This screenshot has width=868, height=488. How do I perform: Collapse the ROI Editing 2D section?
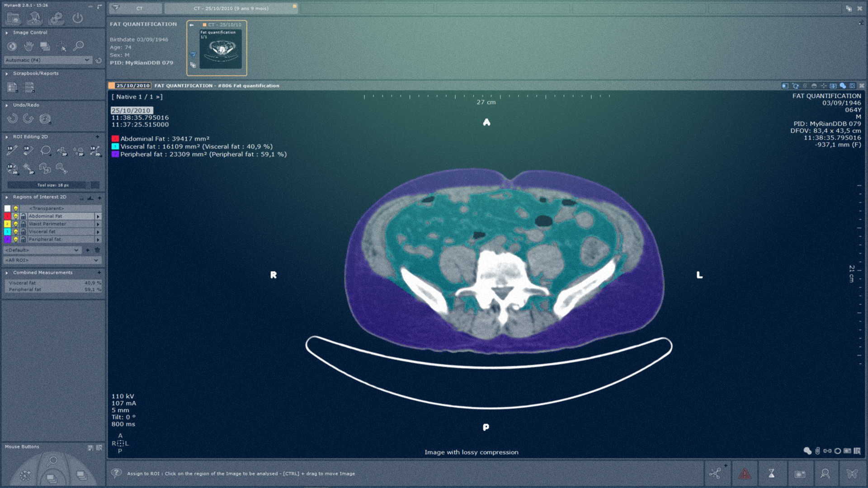click(x=6, y=136)
